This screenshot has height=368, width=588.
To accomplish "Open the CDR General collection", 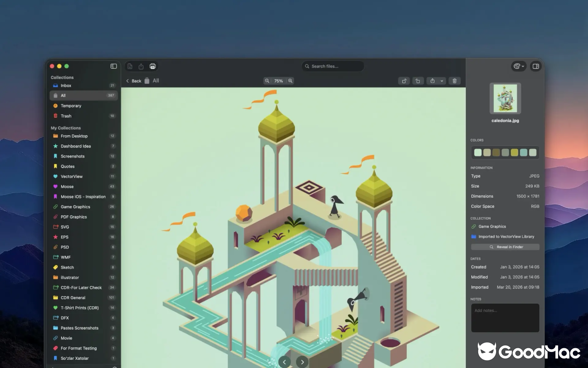I will [x=84, y=298].
